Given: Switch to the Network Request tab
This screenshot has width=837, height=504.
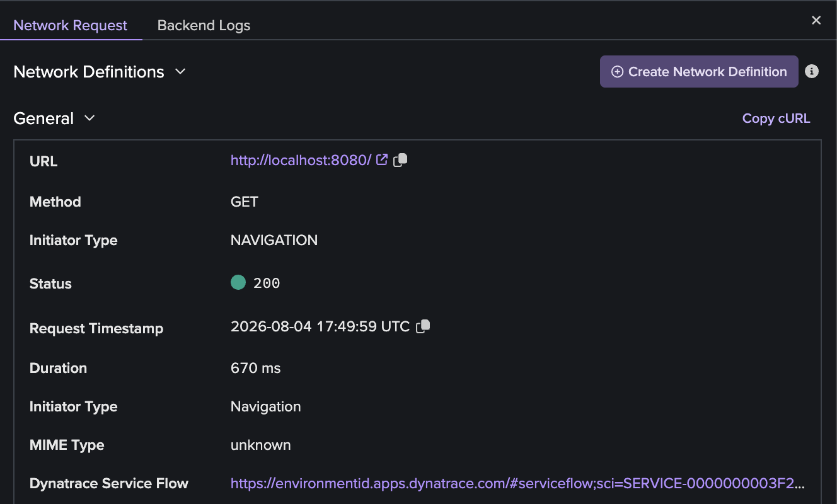Looking at the screenshot, I should coord(71,25).
